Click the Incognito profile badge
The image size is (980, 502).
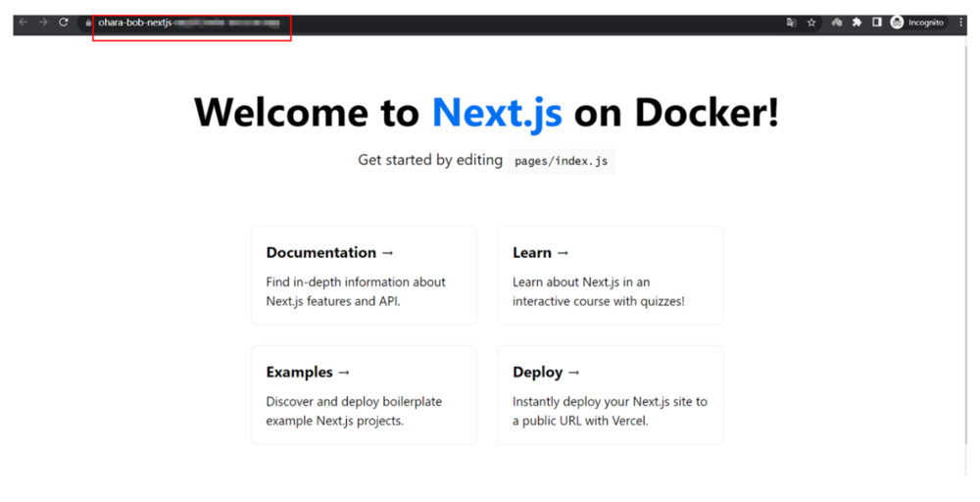point(917,23)
